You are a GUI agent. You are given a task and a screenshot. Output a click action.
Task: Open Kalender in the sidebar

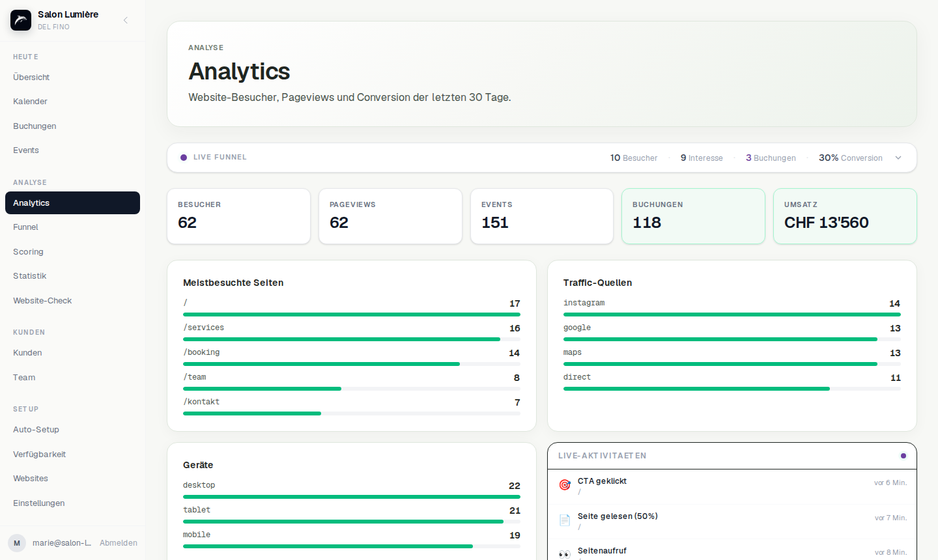tap(72, 102)
